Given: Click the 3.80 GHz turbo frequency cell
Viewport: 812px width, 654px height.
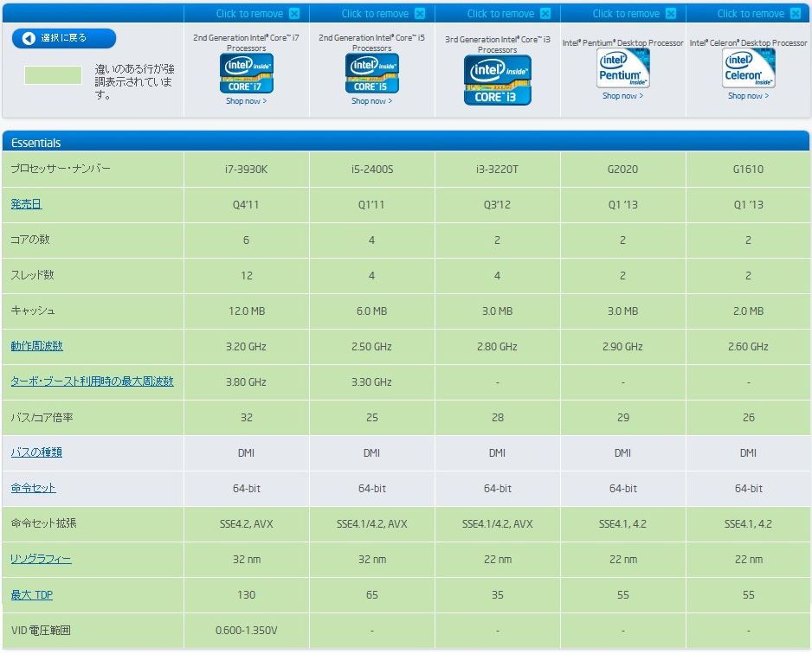Looking at the screenshot, I should click(x=247, y=381).
